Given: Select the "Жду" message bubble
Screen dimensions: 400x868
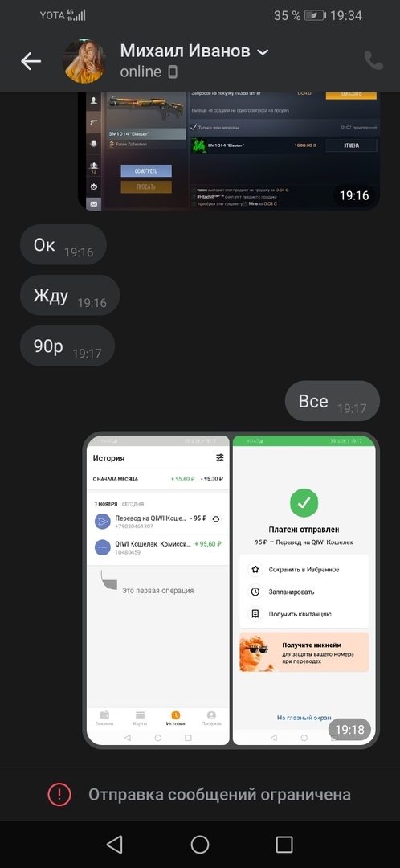Looking at the screenshot, I should click(x=70, y=296).
